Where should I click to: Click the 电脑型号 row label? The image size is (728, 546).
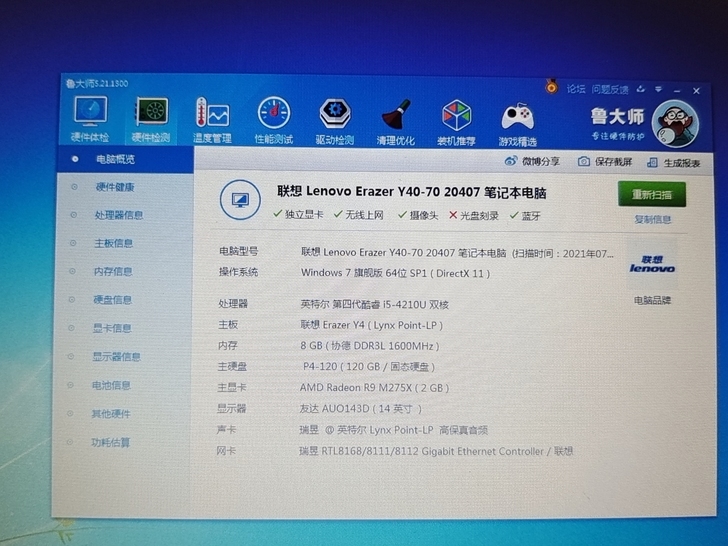point(239,251)
